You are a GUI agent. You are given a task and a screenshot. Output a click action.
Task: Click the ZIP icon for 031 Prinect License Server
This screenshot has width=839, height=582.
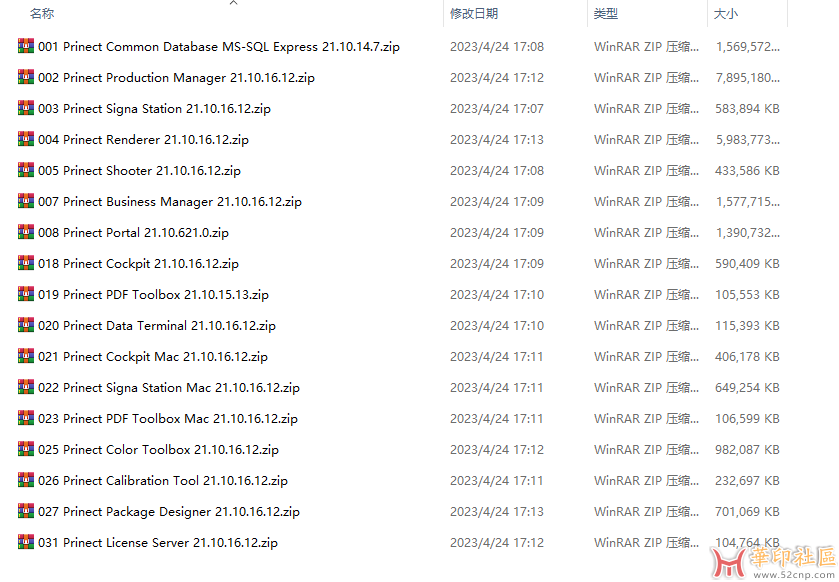click(x=26, y=542)
